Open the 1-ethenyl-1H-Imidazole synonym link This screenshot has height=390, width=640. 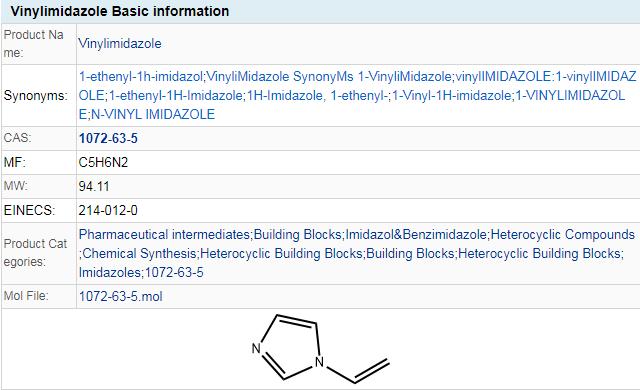(x=176, y=95)
